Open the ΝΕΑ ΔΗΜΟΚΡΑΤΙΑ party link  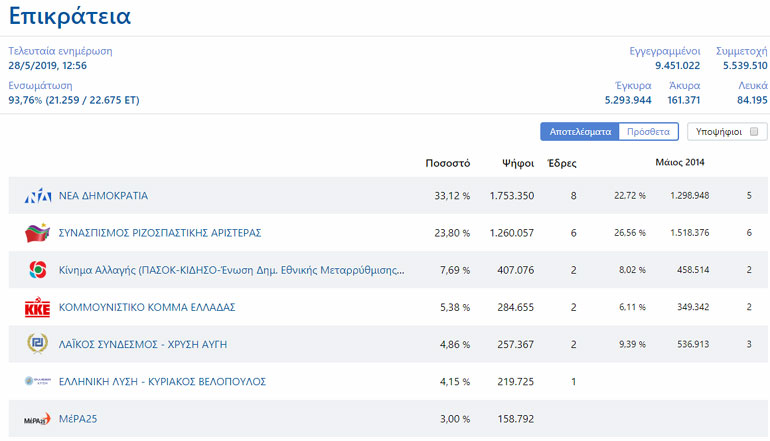click(x=103, y=196)
